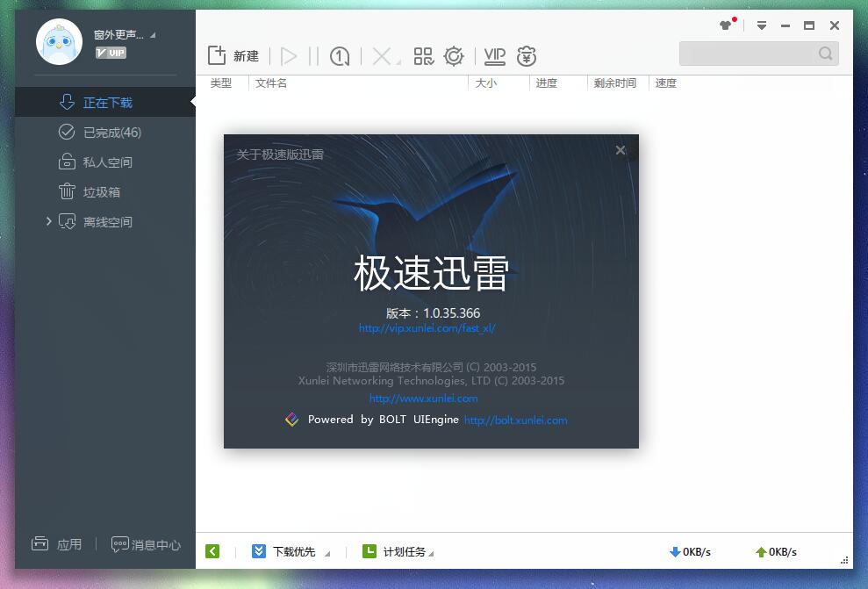Close the 关于极速版迅雷 about dialog

[x=621, y=150]
